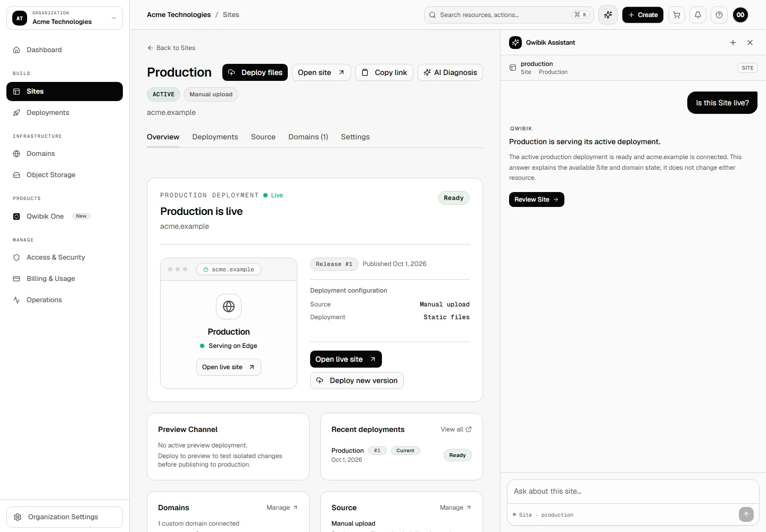The height and width of the screenshot is (532, 766).
Task: Open the user avatar menu
Action: tap(740, 15)
